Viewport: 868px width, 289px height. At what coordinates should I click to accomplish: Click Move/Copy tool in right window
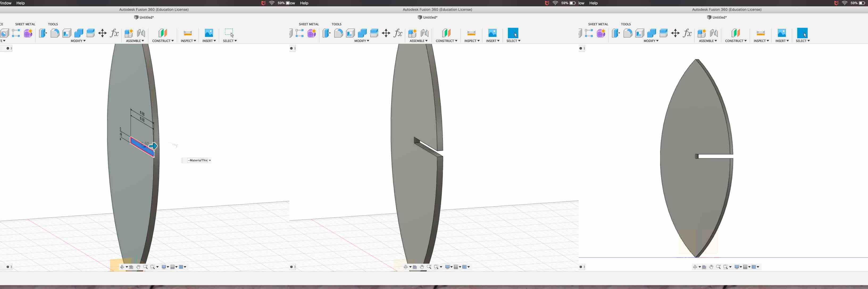pyautogui.click(x=675, y=33)
